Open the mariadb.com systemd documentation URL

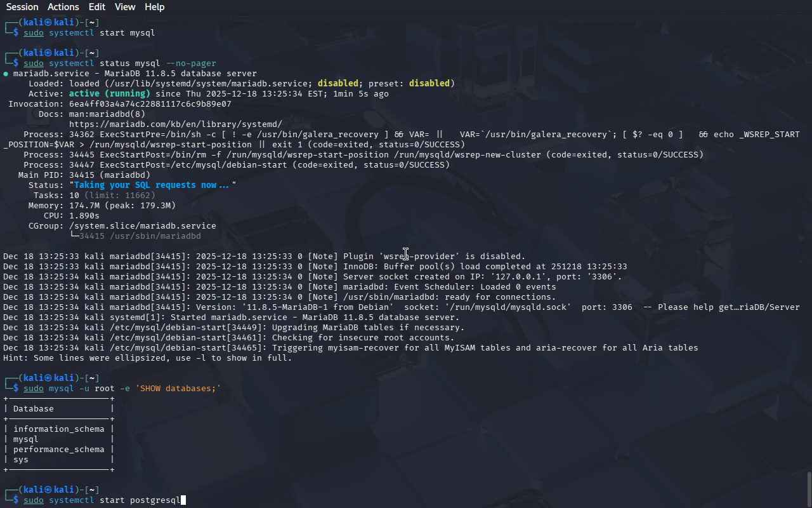coord(175,124)
